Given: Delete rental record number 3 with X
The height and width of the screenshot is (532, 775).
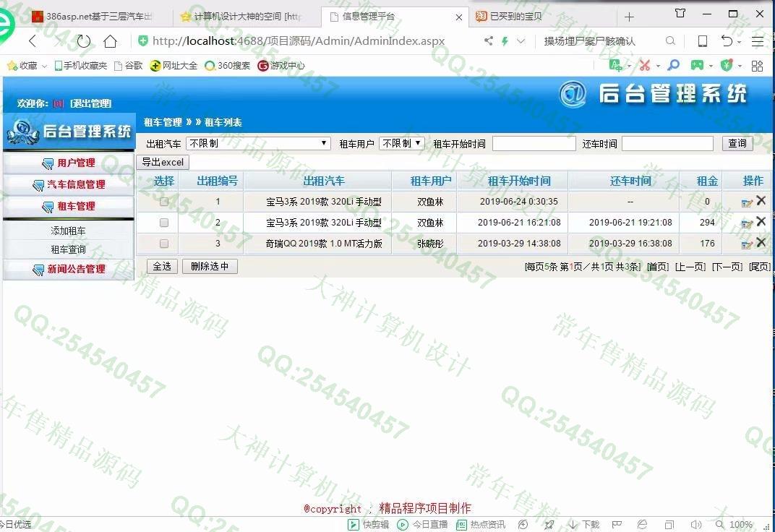Looking at the screenshot, I should [x=761, y=243].
